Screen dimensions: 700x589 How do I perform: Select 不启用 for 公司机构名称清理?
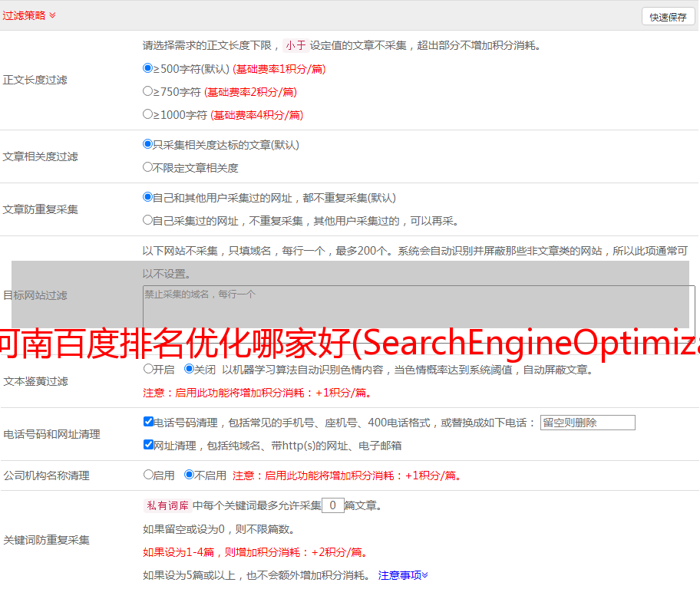190,475
